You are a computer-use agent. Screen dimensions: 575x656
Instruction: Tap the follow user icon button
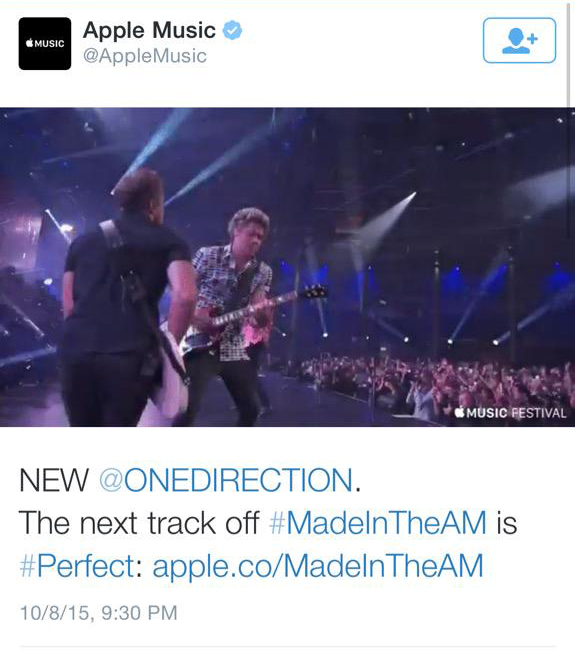point(519,41)
